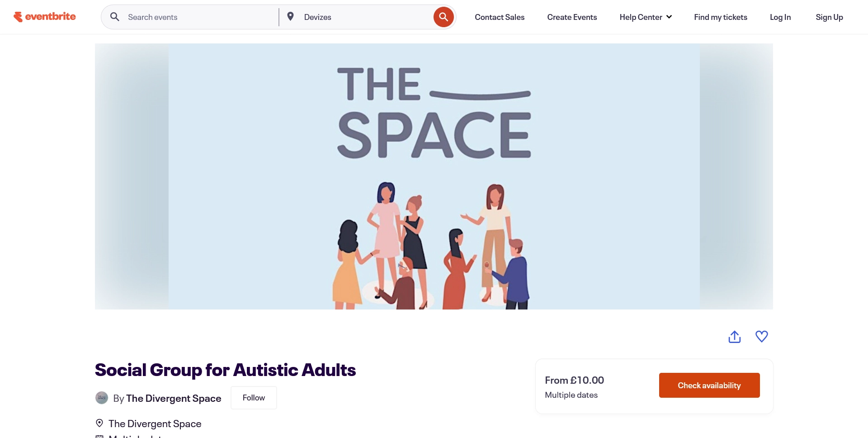
Task: Click Check availability button
Action: (x=709, y=386)
